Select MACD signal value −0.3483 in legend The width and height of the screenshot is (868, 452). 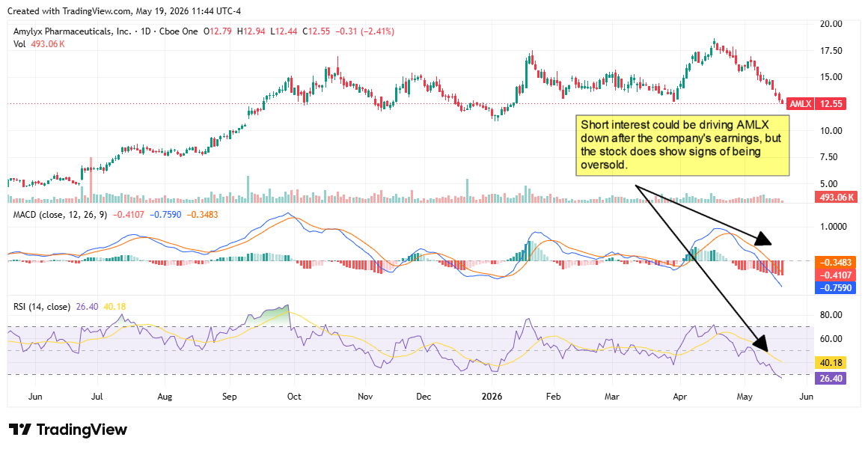(x=202, y=214)
